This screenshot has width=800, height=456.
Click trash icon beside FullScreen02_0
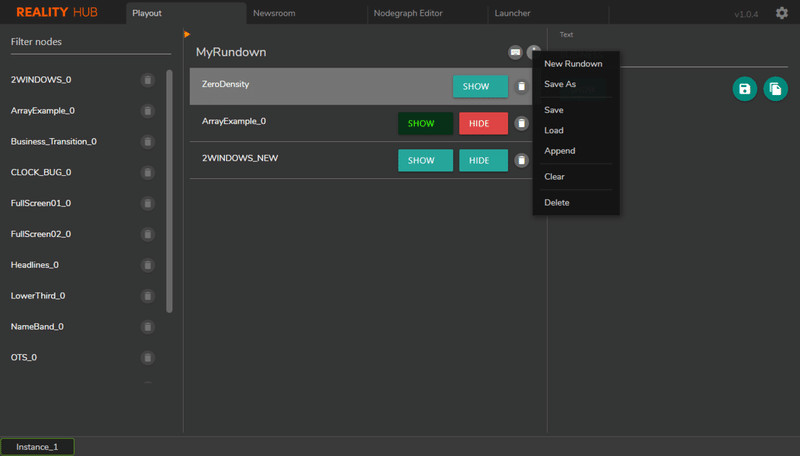tap(147, 234)
